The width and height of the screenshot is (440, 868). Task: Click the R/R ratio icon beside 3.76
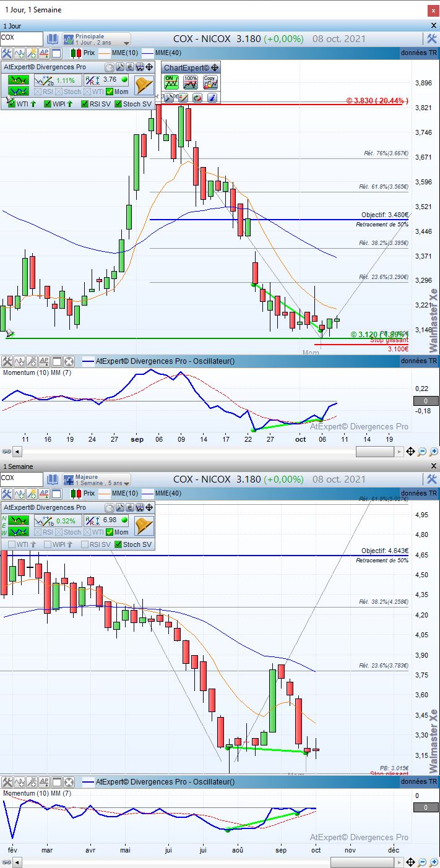coord(92,80)
